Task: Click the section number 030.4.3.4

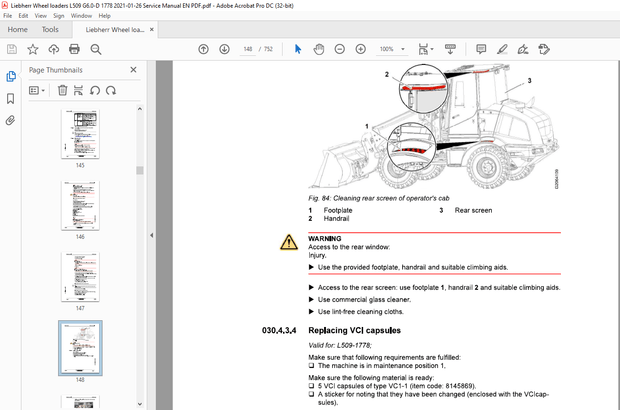Action: [279, 331]
